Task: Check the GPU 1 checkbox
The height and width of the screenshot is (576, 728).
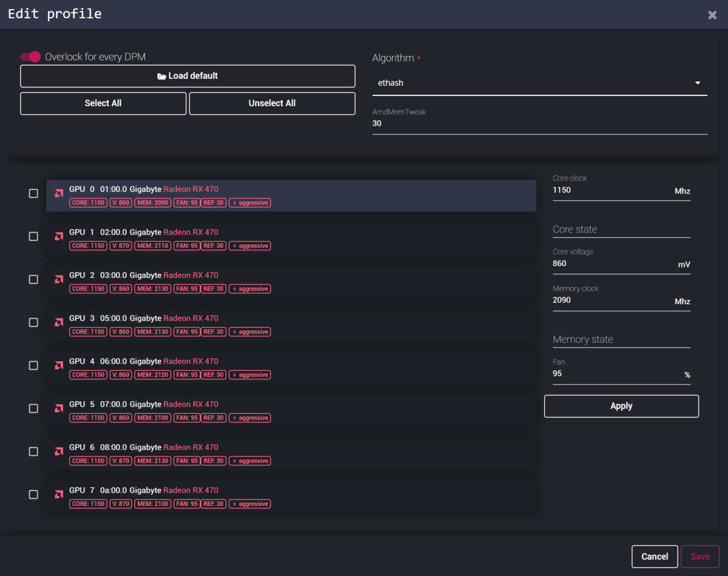Action: coord(33,237)
